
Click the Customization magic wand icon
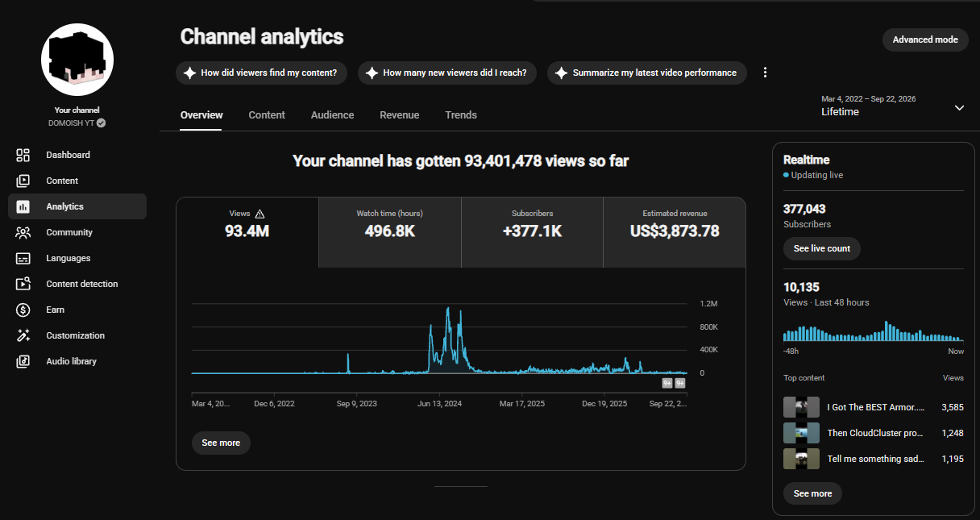pyautogui.click(x=23, y=335)
